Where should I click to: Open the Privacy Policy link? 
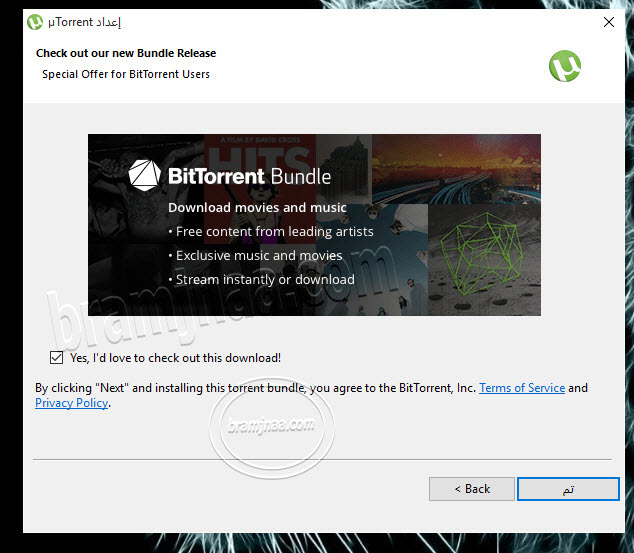click(71, 403)
